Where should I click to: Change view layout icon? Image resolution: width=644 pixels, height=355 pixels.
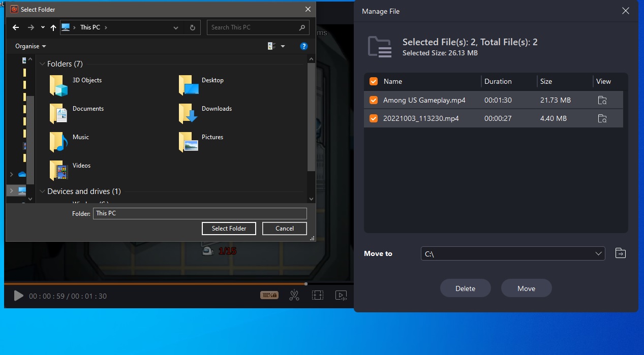click(x=272, y=46)
